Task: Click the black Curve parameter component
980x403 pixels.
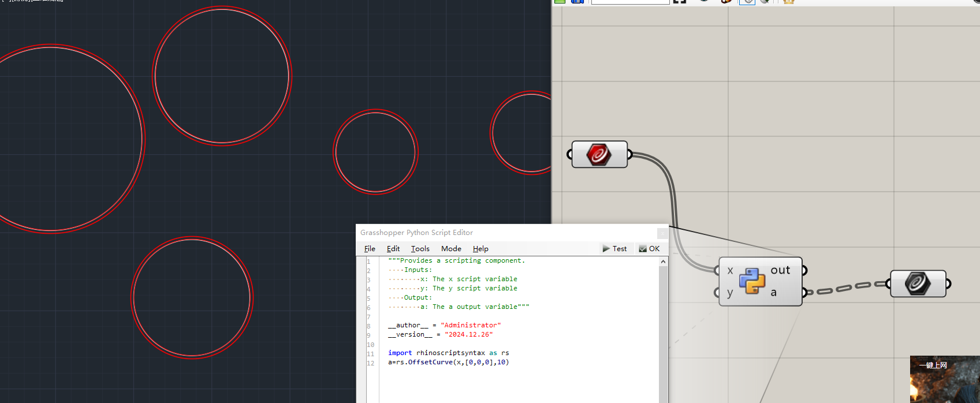Action: pos(918,283)
